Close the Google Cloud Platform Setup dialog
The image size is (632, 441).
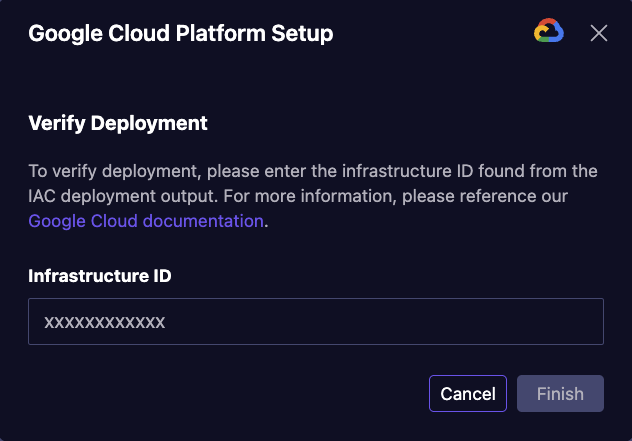tap(599, 33)
